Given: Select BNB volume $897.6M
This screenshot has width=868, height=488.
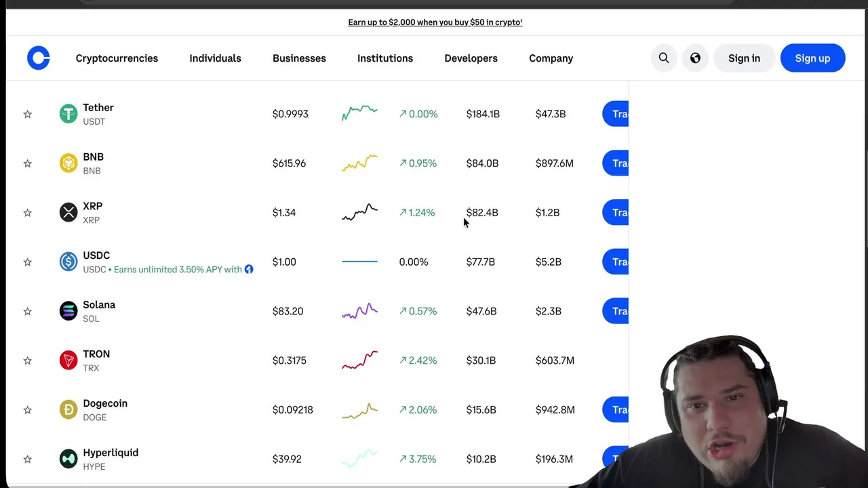Looking at the screenshot, I should (555, 163).
